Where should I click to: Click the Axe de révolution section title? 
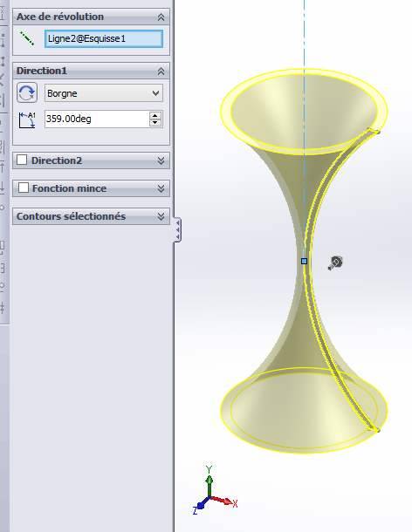tap(60, 17)
